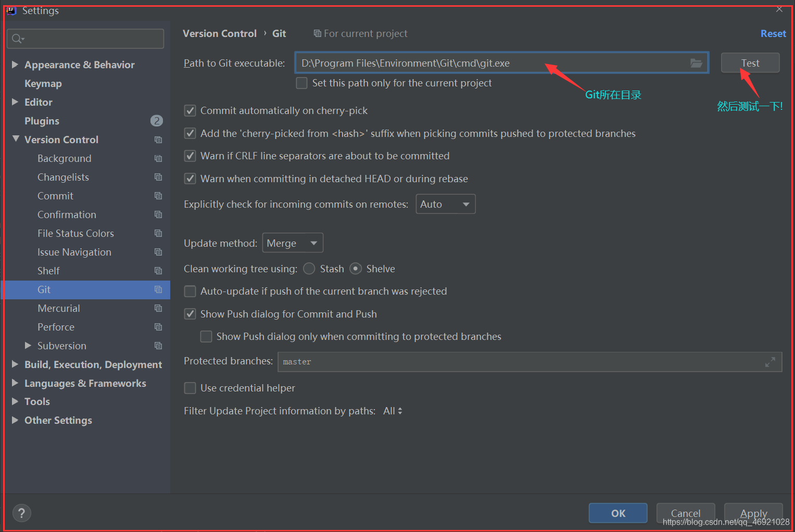Toggle Show Push dialog for Commit and Push

pyautogui.click(x=190, y=314)
